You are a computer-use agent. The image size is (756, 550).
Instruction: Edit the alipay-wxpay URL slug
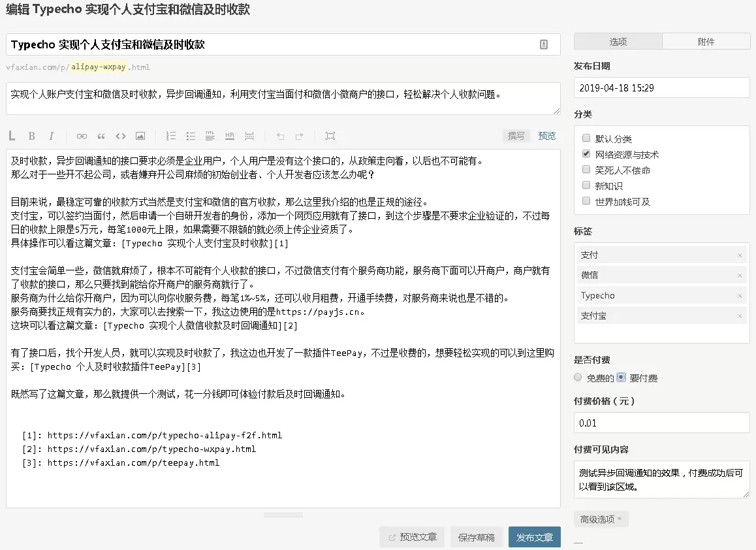pos(99,67)
